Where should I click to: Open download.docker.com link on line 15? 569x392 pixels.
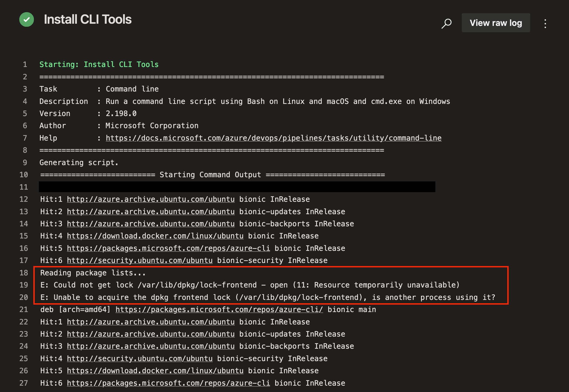coord(155,236)
